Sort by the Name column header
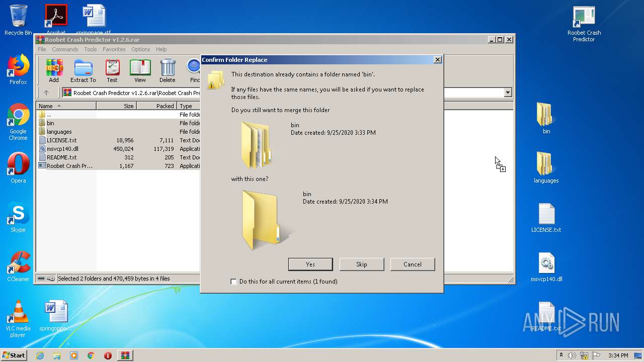This screenshot has height=362, width=644. (x=66, y=106)
